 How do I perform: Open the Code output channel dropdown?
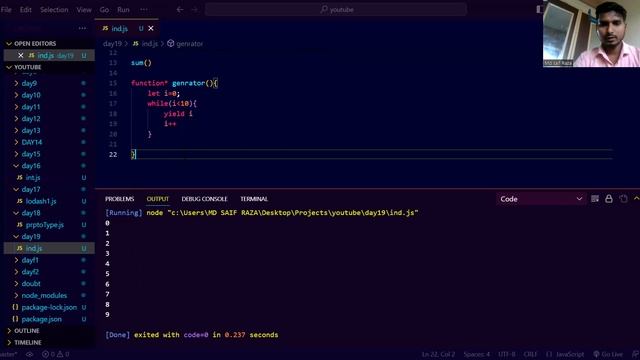tap(541, 199)
